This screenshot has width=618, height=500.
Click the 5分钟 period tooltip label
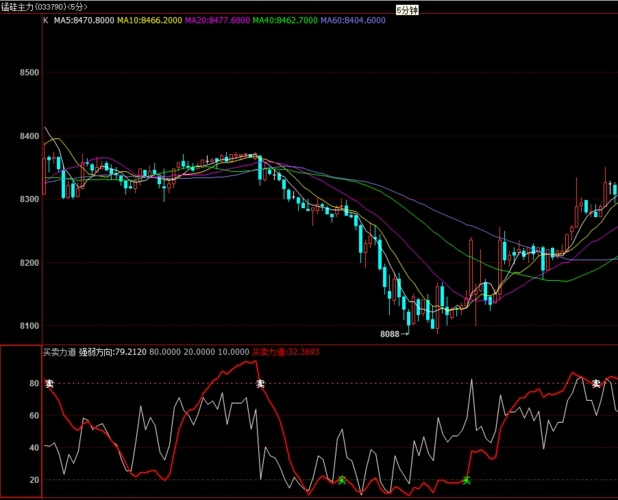[407, 10]
